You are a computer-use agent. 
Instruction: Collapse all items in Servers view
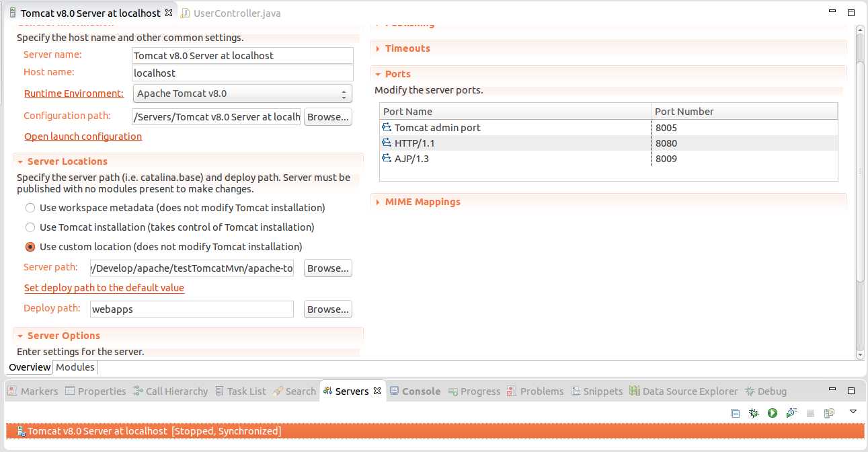click(736, 413)
